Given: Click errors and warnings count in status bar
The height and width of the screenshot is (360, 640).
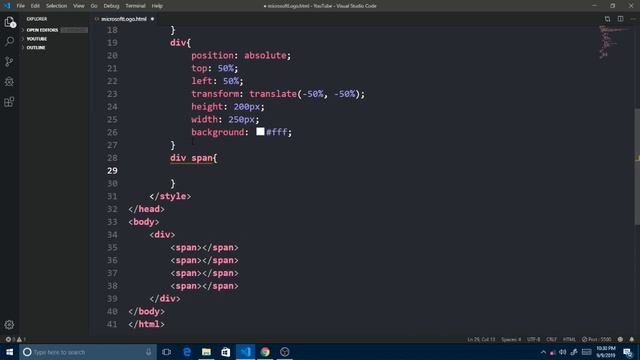Looking at the screenshot, I should point(16,339).
